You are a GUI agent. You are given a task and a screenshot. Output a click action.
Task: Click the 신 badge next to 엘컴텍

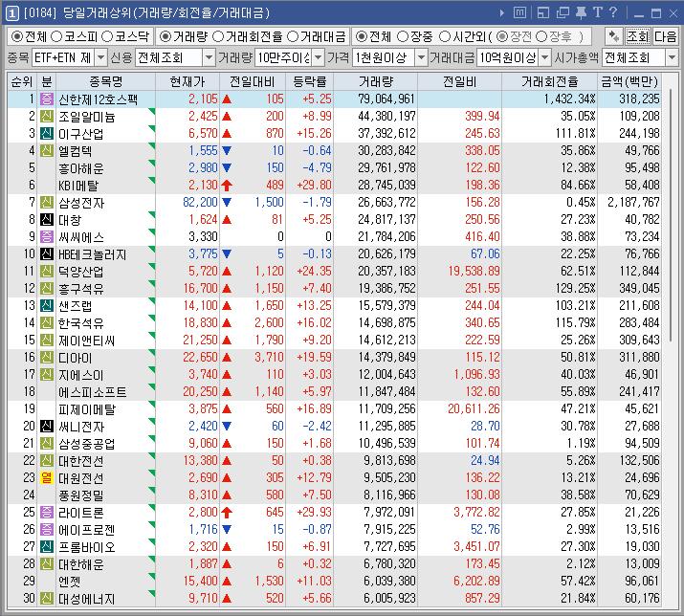click(47, 150)
